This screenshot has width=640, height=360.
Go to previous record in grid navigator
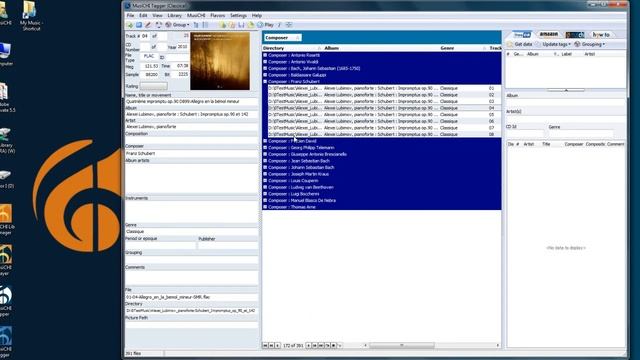[278, 345]
